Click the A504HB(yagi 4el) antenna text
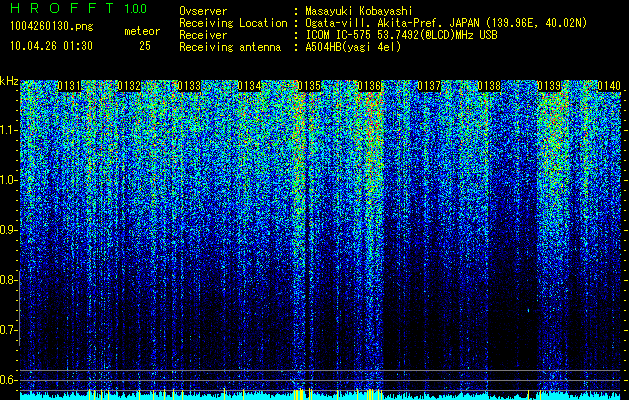 point(353,47)
